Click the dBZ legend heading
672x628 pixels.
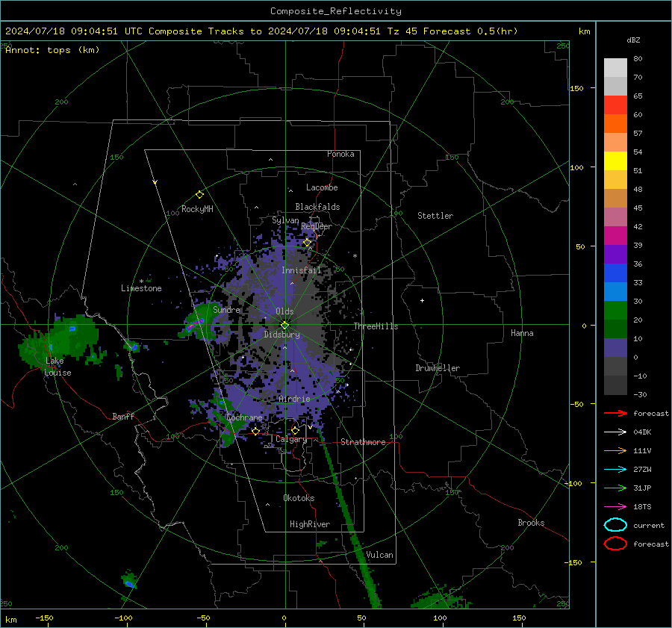point(633,40)
